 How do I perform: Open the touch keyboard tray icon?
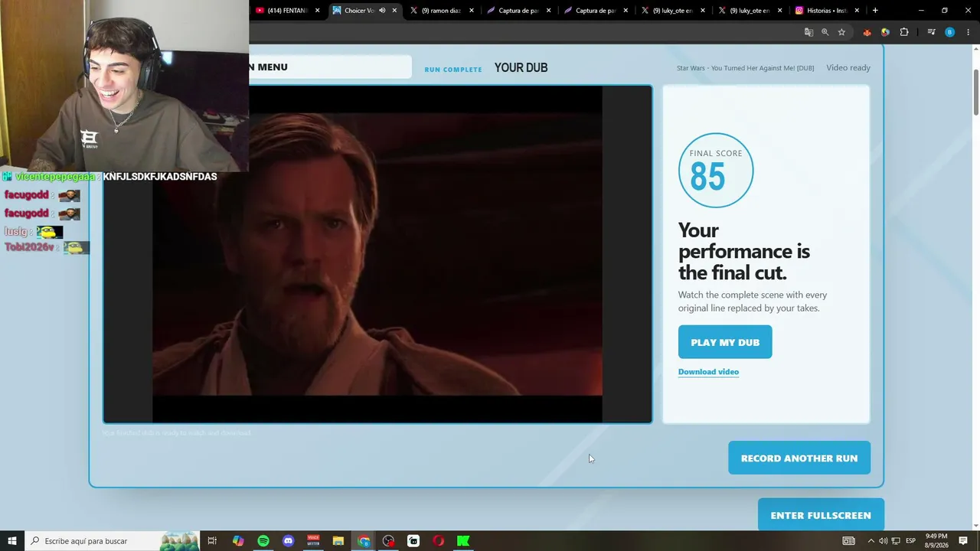(849, 541)
